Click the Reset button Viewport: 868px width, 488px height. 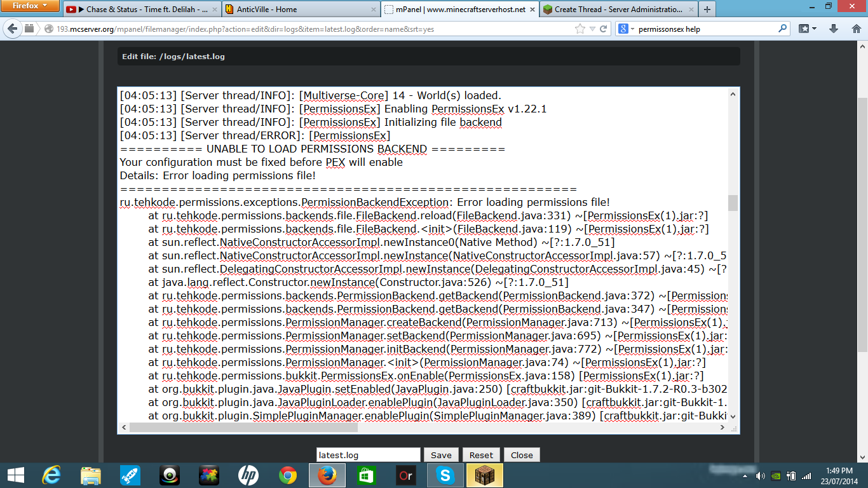click(x=481, y=455)
